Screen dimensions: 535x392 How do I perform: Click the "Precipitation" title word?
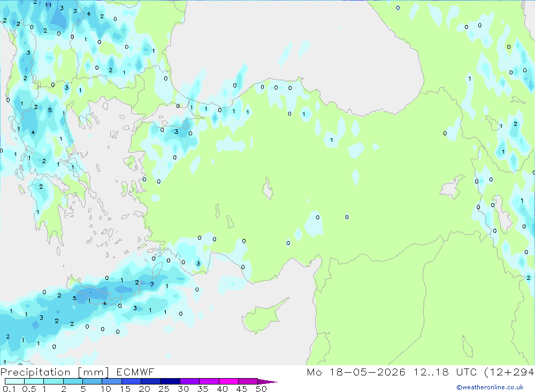click(x=35, y=372)
